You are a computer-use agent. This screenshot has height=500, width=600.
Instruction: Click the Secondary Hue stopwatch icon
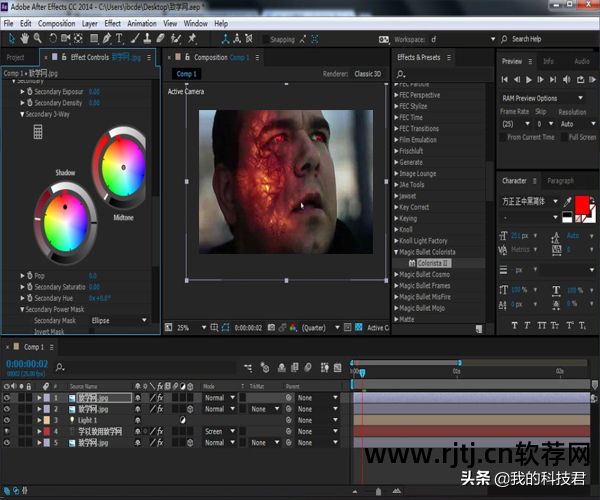28,298
